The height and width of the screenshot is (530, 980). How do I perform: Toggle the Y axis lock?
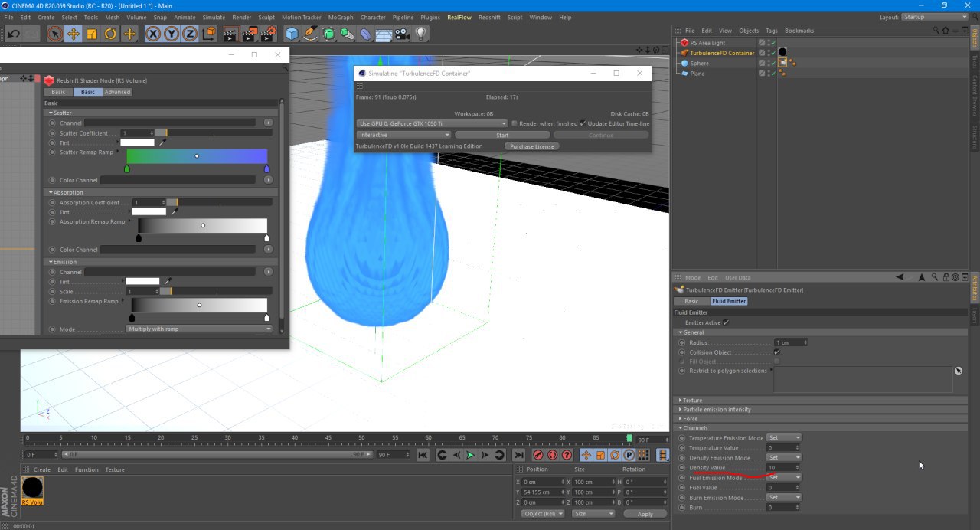[x=171, y=34]
